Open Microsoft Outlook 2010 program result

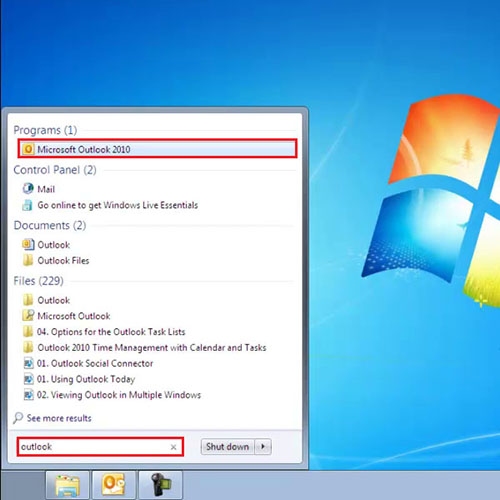(157, 149)
